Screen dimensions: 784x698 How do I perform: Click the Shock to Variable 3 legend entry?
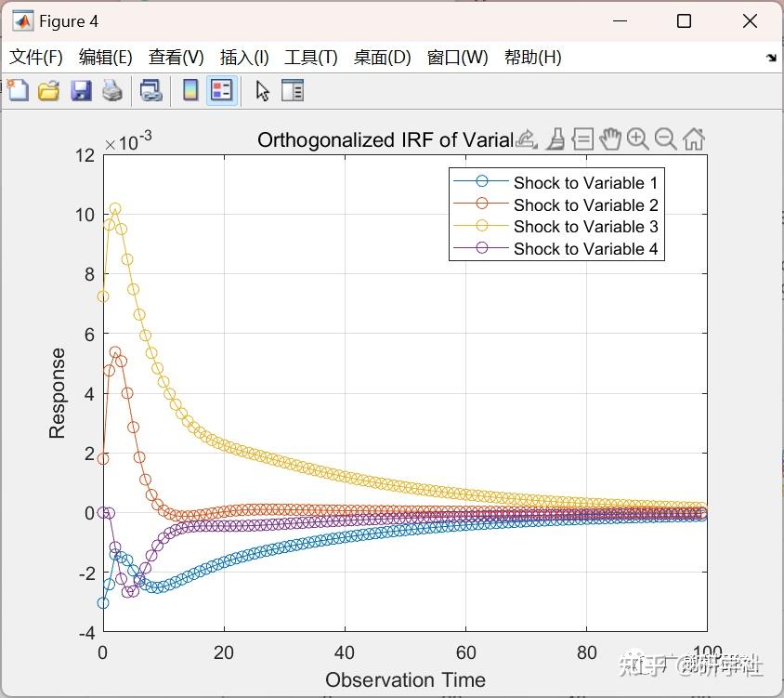(585, 227)
